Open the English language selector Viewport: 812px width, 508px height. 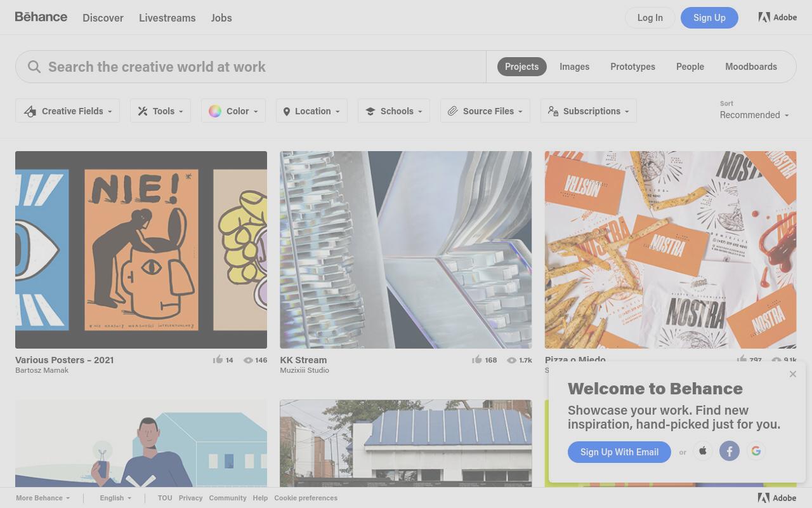coord(115,498)
